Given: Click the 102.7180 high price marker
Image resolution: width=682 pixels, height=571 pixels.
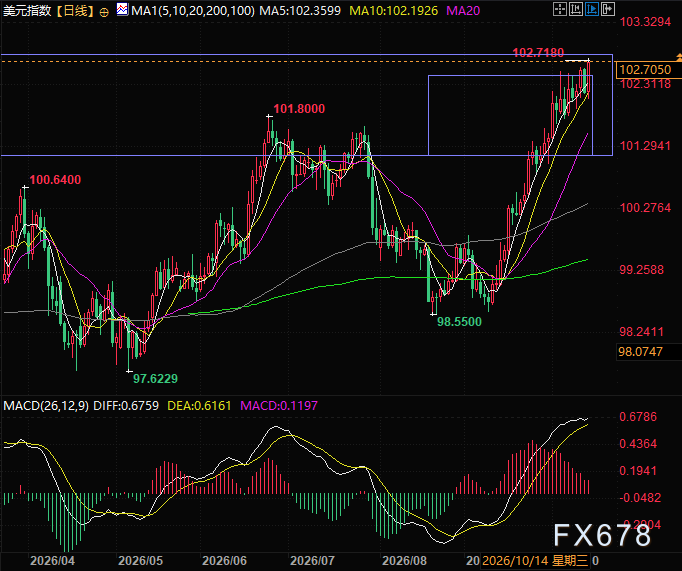Looking at the screenshot, I should 538,53.
